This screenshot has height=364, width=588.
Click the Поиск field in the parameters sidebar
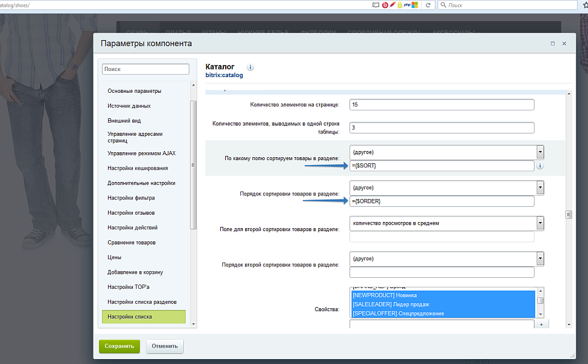pyautogui.click(x=146, y=69)
